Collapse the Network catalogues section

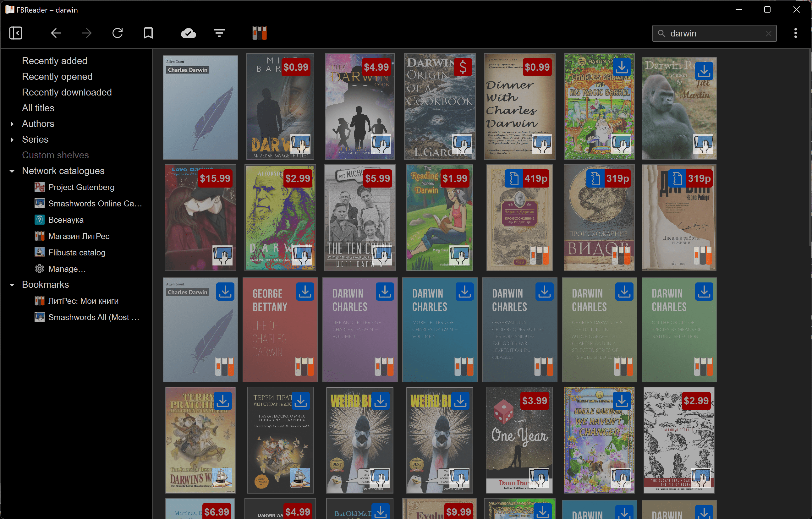[x=12, y=171]
